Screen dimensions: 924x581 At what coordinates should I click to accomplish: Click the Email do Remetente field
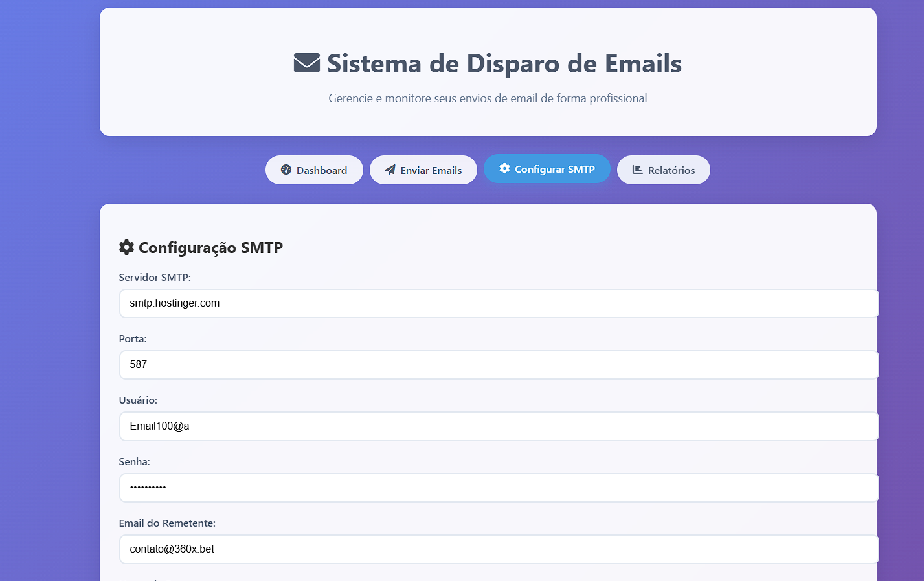point(499,549)
